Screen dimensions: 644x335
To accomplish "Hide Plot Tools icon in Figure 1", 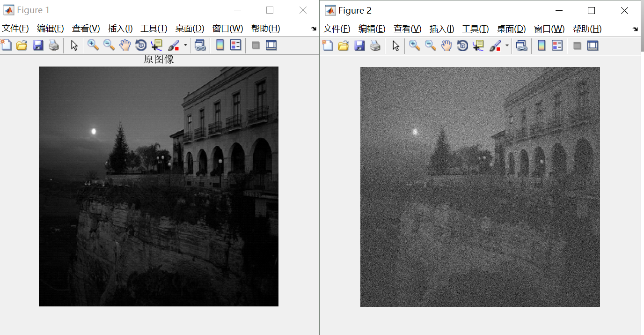I will [256, 45].
